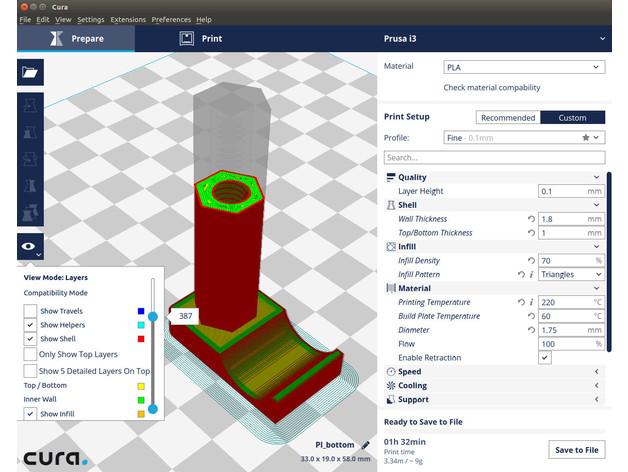Click the settings Search field
Image resolution: width=628 pixels, height=472 pixels.
click(494, 157)
